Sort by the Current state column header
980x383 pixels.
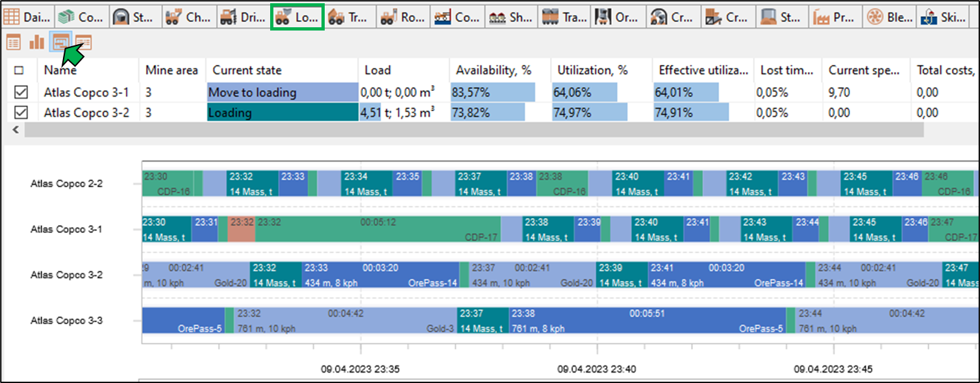(282, 70)
